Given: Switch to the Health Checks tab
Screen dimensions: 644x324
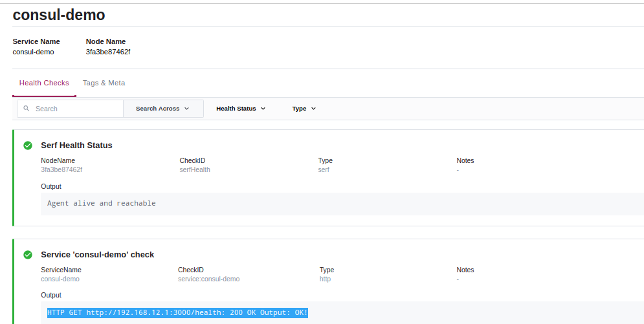Looking at the screenshot, I should point(44,83).
